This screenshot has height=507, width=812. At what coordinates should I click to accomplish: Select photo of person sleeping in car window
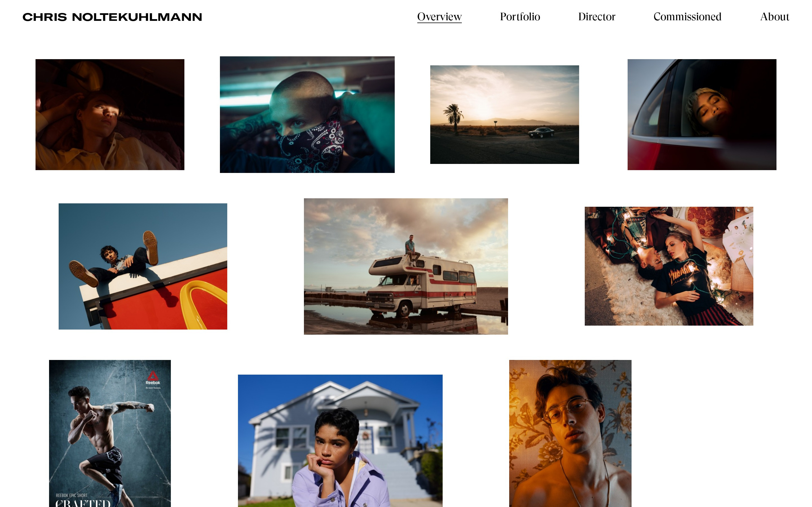pyautogui.click(x=701, y=114)
